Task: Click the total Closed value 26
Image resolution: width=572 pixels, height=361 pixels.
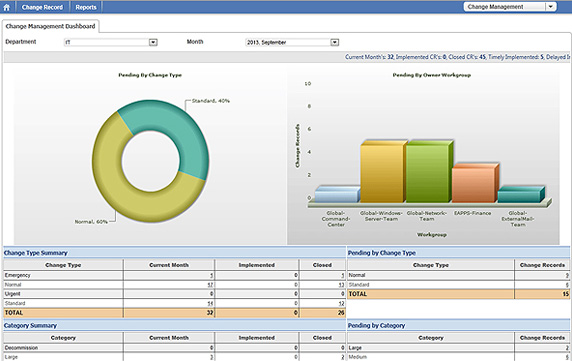Action: pyautogui.click(x=341, y=313)
